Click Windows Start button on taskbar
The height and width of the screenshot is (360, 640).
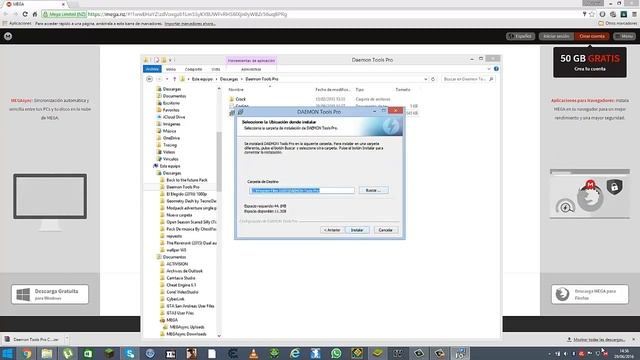pos(7,353)
